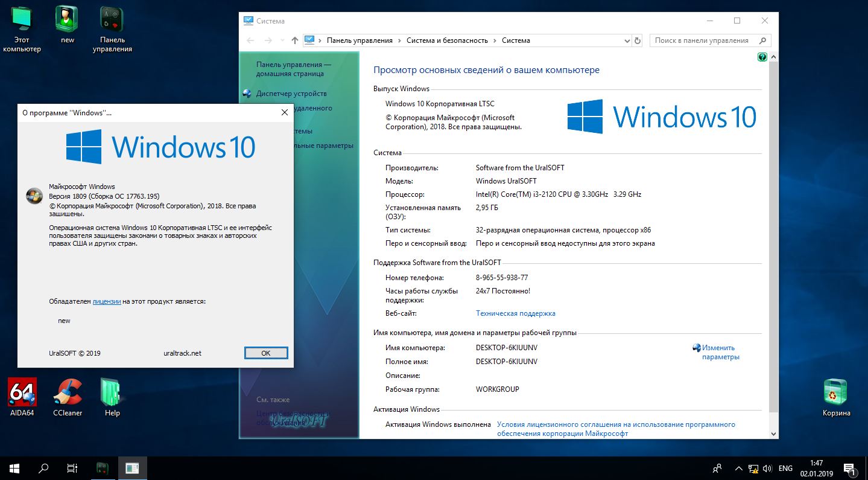Open Панель управления — домашняя страница link
Screen dimensions: 868x480
point(294,69)
